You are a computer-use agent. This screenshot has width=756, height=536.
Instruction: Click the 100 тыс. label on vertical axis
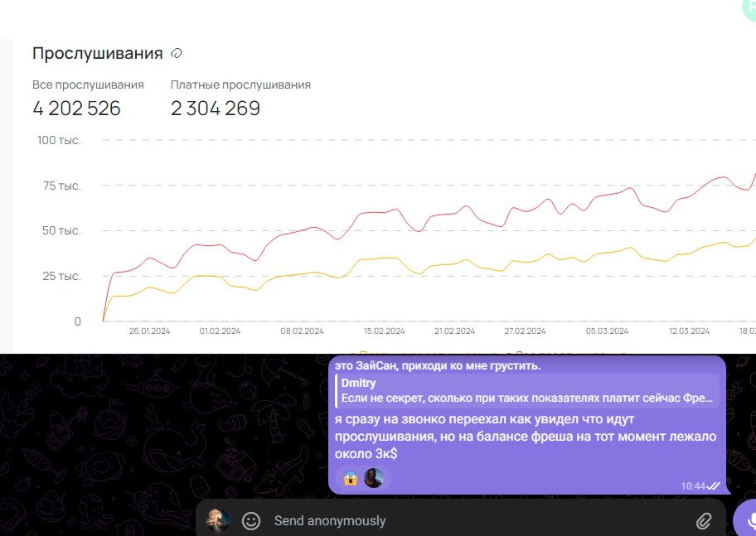(59, 140)
